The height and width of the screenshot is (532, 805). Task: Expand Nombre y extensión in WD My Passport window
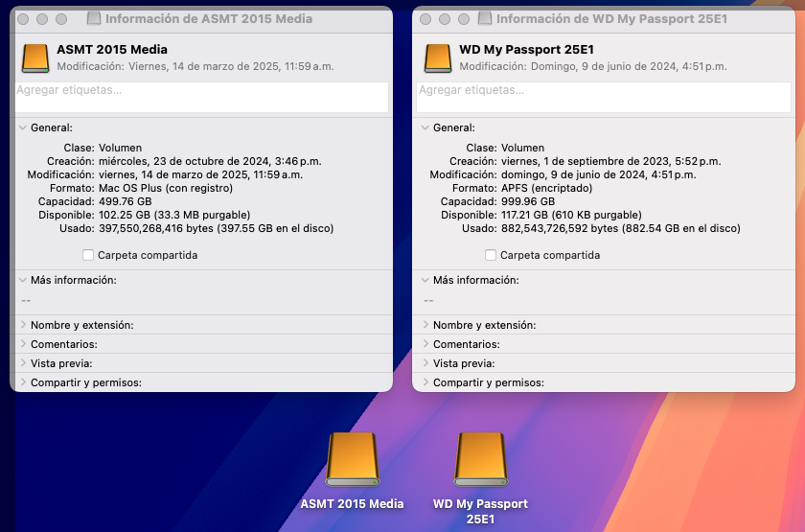pyautogui.click(x=425, y=325)
